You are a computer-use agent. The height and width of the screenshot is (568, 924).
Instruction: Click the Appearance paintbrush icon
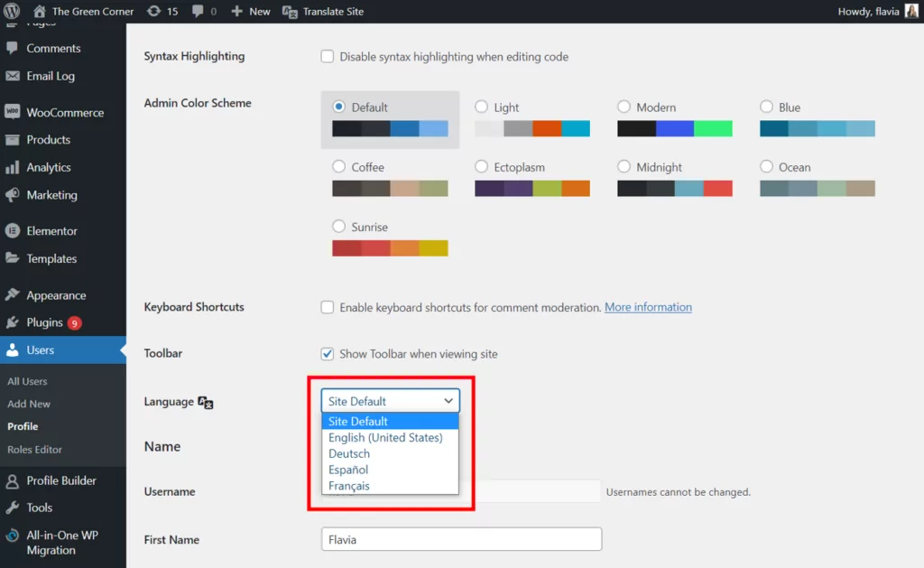click(x=13, y=295)
